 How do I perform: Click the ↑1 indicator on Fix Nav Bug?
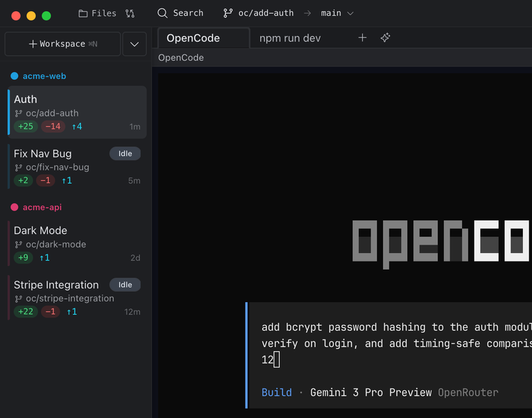(66, 181)
